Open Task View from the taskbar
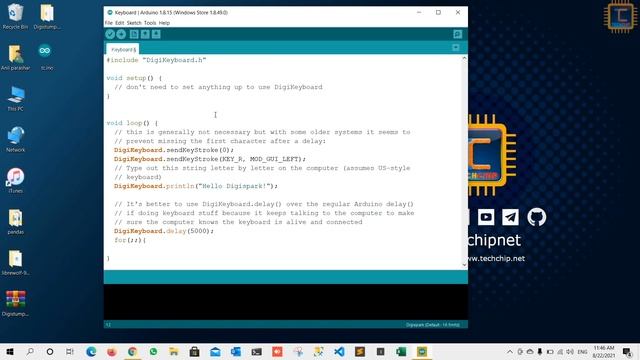640x360 pixels. [x=70, y=351]
